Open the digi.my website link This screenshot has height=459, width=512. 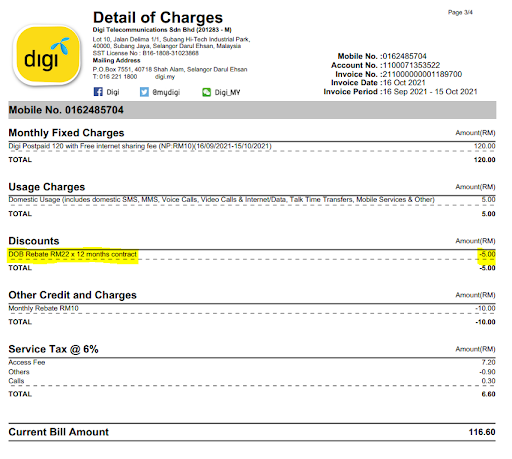[165, 77]
